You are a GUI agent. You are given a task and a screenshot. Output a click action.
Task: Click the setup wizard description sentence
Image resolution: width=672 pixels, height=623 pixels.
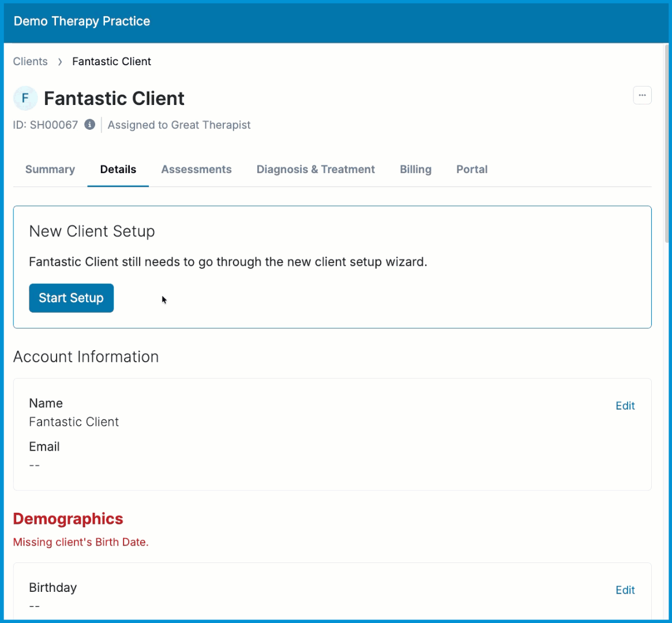[228, 262]
